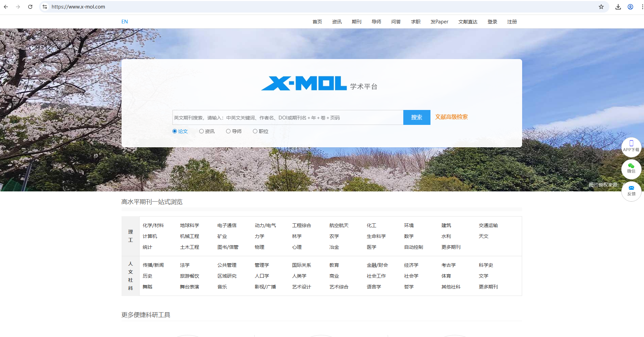This screenshot has height=337, width=644.
Task: Click the site information icon in address bar
Action: 44,6
